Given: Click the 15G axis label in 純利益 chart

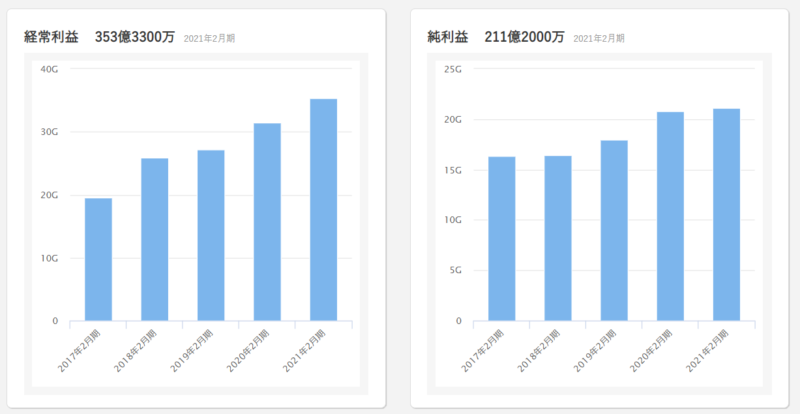Looking at the screenshot, I should pyautogui.click(x=453, y=170).
